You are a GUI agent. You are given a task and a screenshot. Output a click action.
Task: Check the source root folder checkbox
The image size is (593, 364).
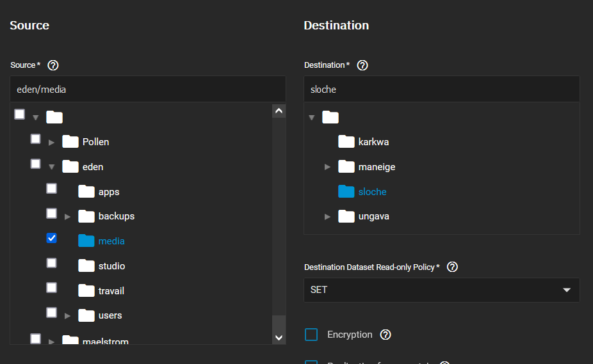pos(20,114)
